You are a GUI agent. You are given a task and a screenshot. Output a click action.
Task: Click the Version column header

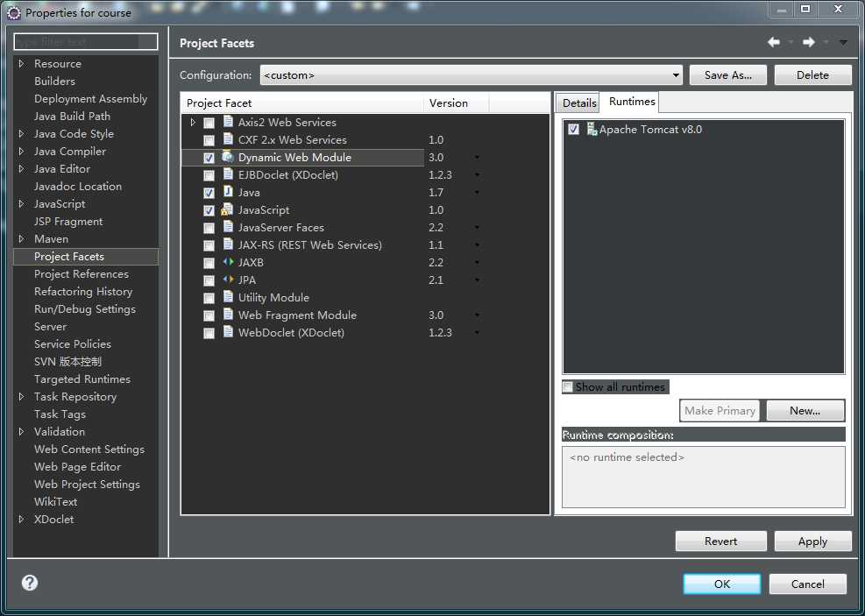pyautogui.click(x=456, y=103)
